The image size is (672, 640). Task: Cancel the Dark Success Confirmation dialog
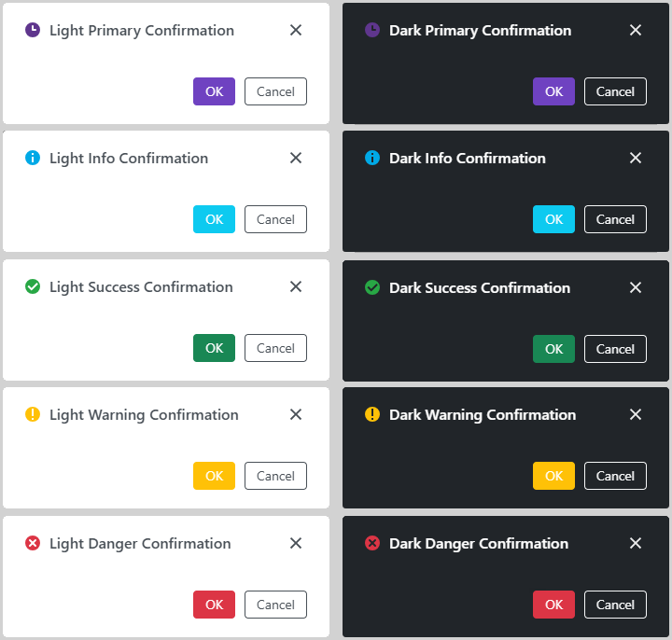coord(615,349)
